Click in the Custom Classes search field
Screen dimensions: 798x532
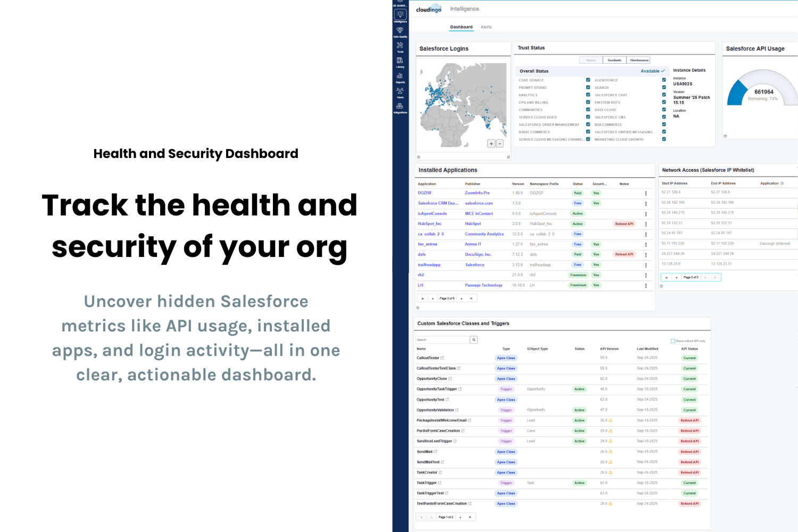tap(442, 339)
